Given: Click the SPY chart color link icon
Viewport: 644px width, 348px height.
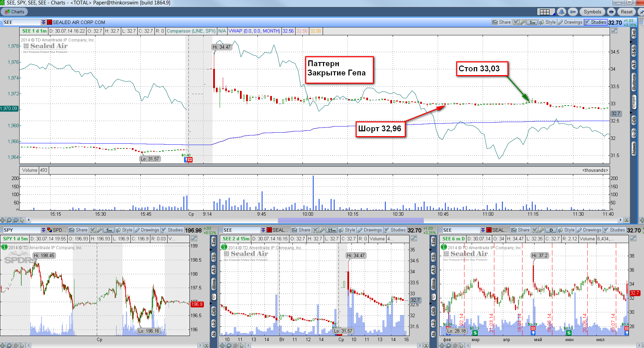Looking at the screenshot, I should pos(49,230).
